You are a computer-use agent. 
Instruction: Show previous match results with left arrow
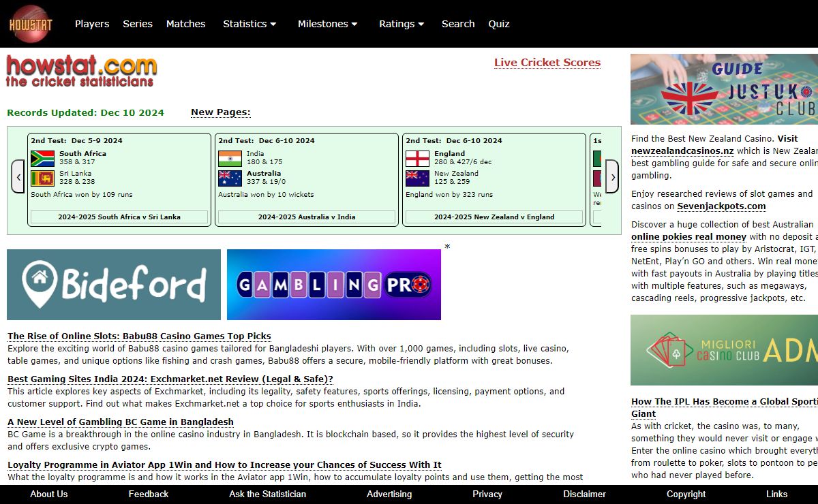click(18, 177)
